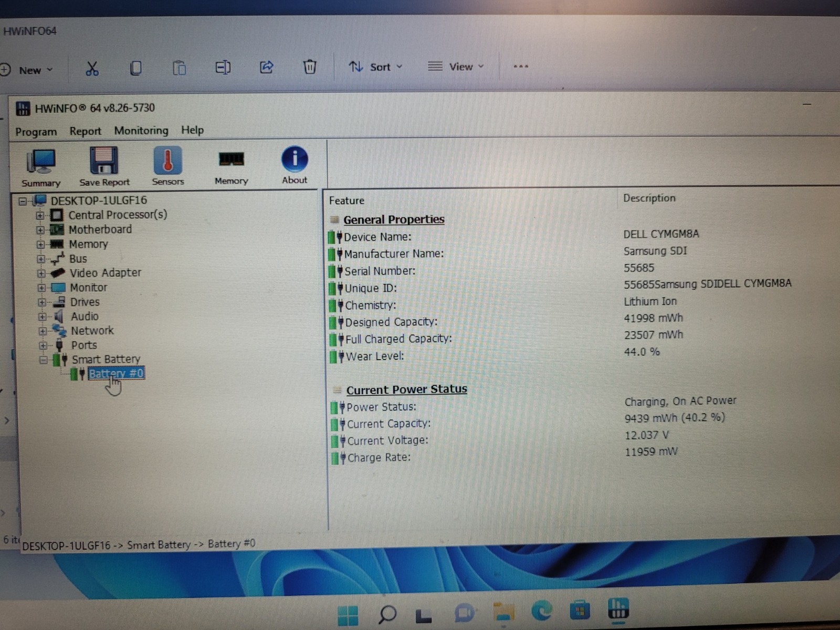Select the Network tree item
The height and width of the screenshot is (630, 840).
click(x=92, y=331)
